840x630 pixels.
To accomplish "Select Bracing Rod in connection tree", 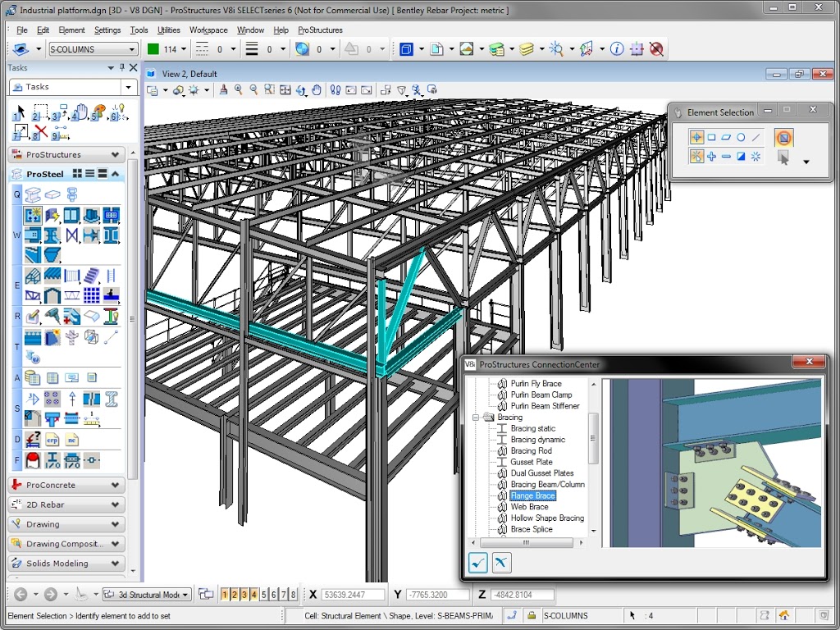I will 531,450.
